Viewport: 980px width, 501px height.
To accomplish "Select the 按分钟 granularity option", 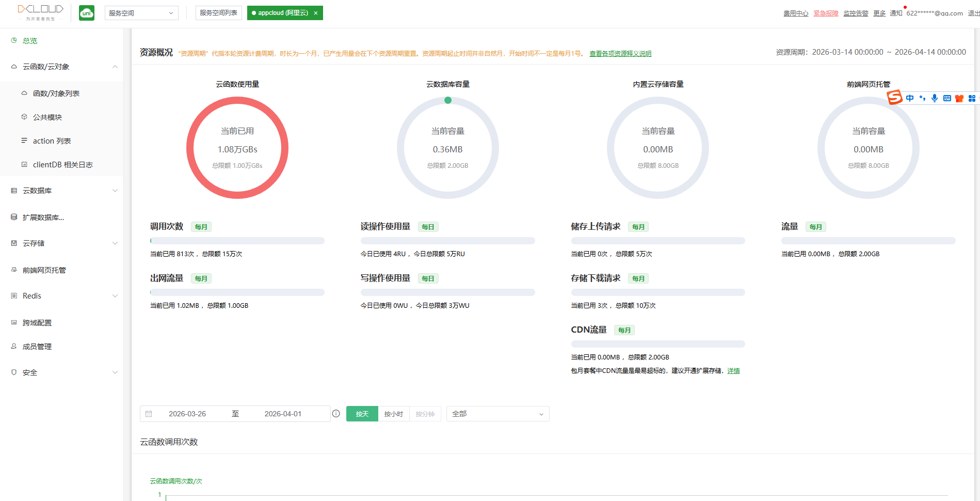I will 425,414.
